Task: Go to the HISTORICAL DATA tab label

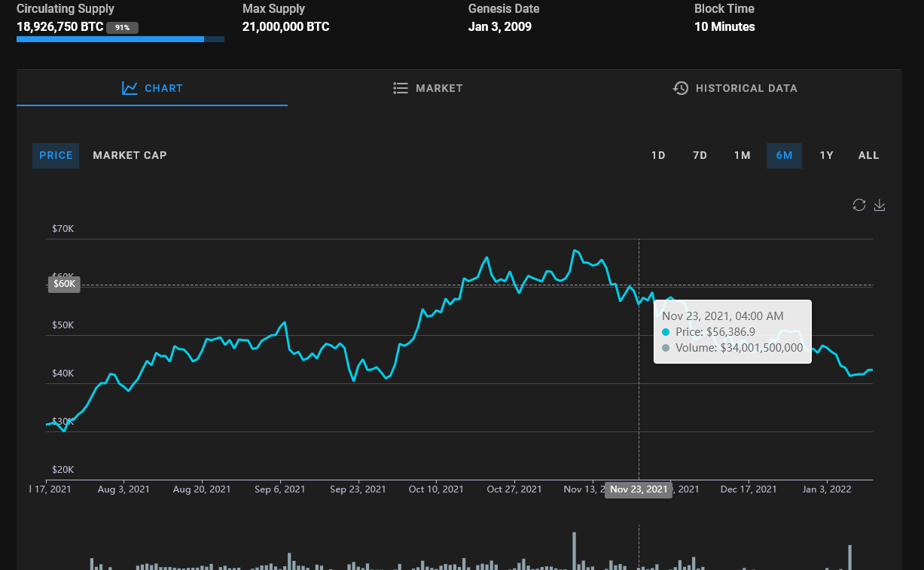Action: (746, 88)
